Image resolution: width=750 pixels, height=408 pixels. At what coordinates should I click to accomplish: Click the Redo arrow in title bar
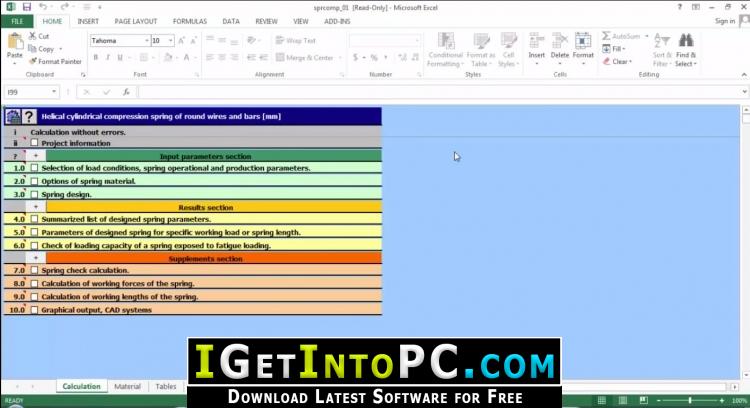pos(65,7)
